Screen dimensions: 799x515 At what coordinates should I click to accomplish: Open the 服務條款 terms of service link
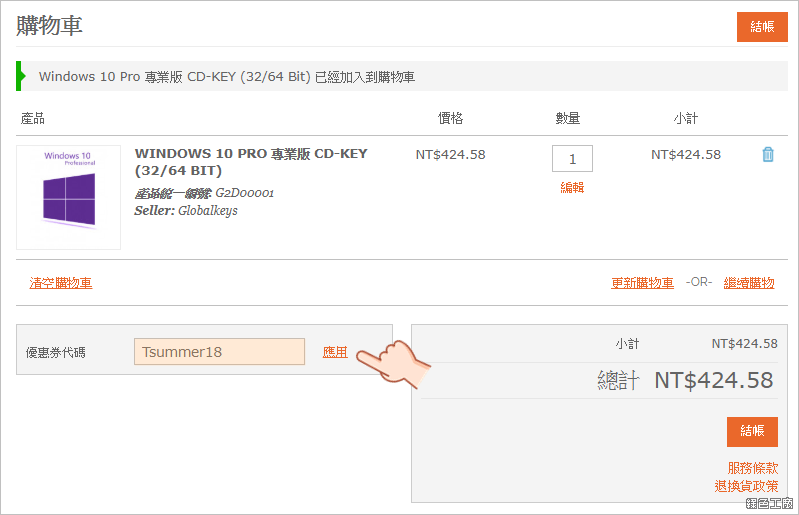753,468
